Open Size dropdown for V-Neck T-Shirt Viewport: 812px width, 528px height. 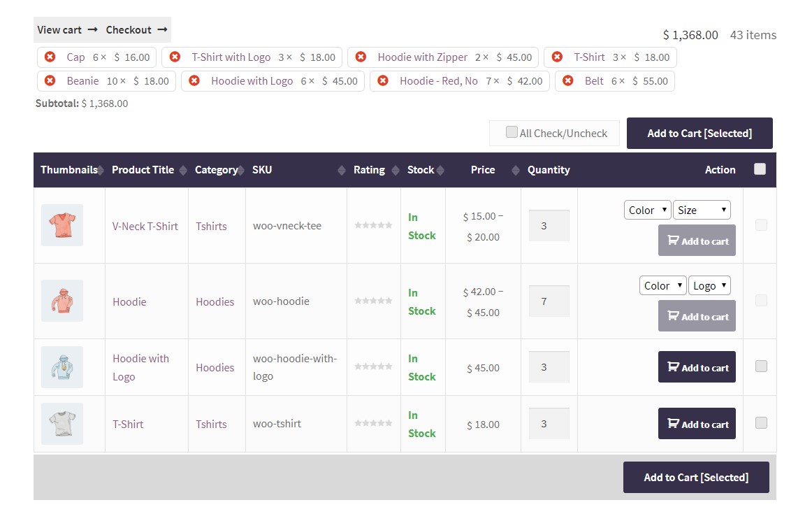click(x=702, y=210)
